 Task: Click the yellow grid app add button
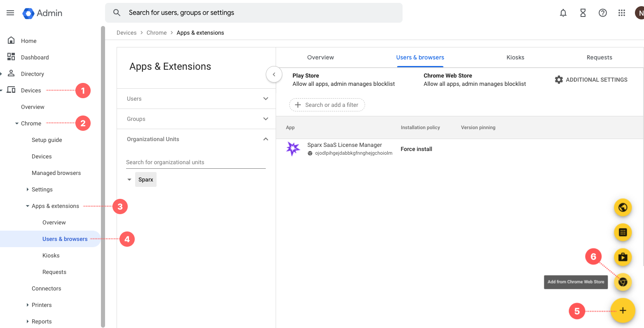coord(623,232)
